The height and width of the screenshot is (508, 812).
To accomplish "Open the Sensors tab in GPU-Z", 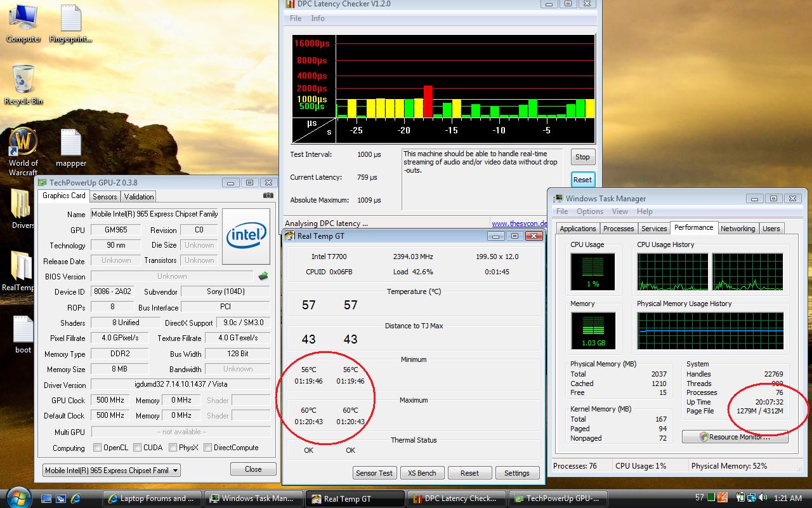I will pyautogui.click(x=105, y=196).
